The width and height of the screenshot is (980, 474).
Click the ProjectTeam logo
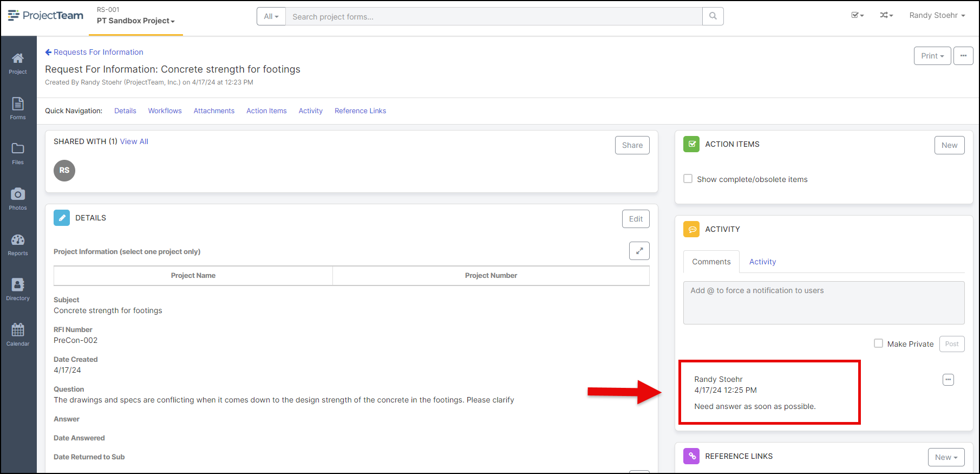point(46,15)
